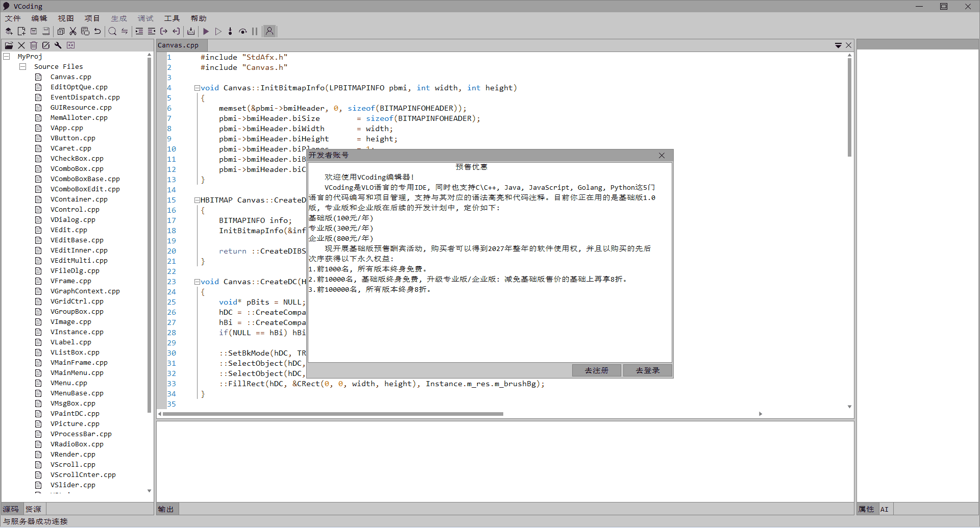
Task: Click the 去登录 button in dialog
Action: (648, 370)
